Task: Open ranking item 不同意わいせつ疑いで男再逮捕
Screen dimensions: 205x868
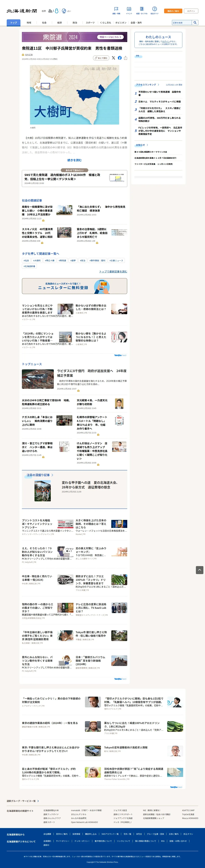Action: pyautogui.click(x=159, y=93)
